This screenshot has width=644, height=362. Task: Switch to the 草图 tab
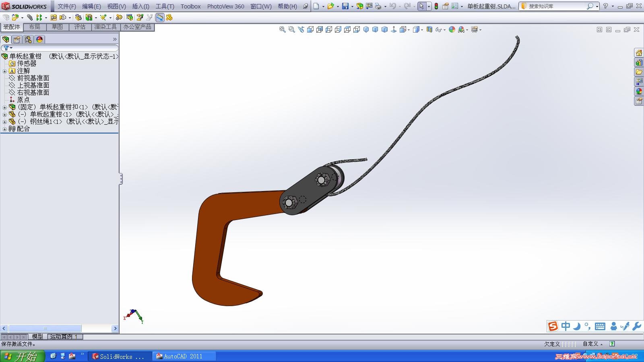(x=57, y=27)
